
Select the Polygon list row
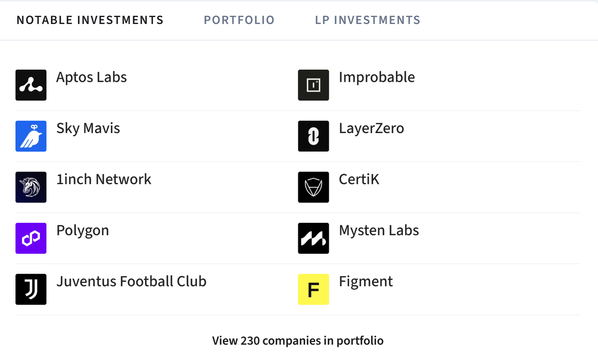click(83, 231)
